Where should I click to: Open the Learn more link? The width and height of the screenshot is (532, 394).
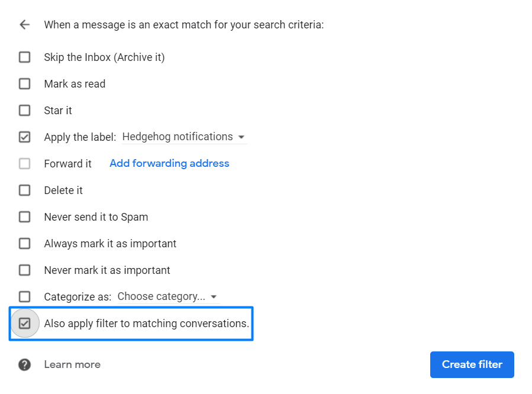[x=72, y=364]
